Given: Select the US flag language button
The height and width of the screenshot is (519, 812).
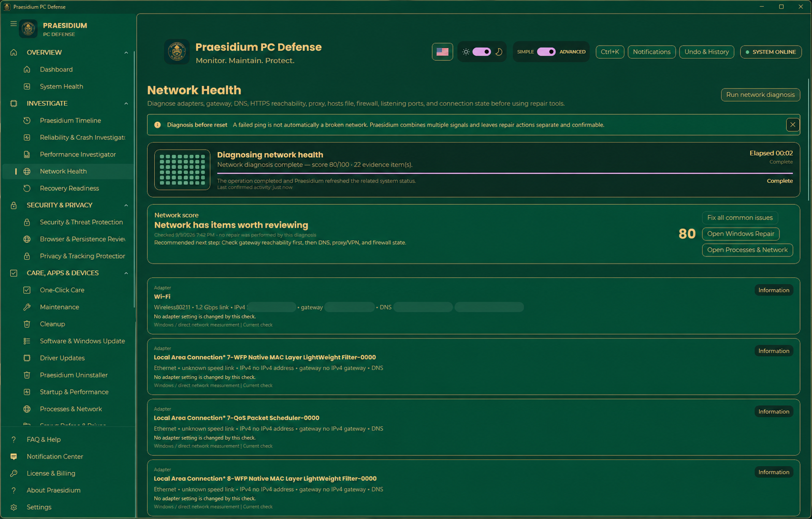Looking at the screenshot, I should [442, 52].
